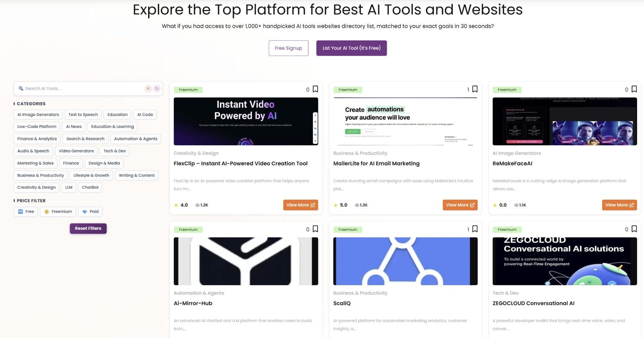Open the ReMakeFaceAI title link
Screen dimensions: 644x338
[x=512, y=163]
